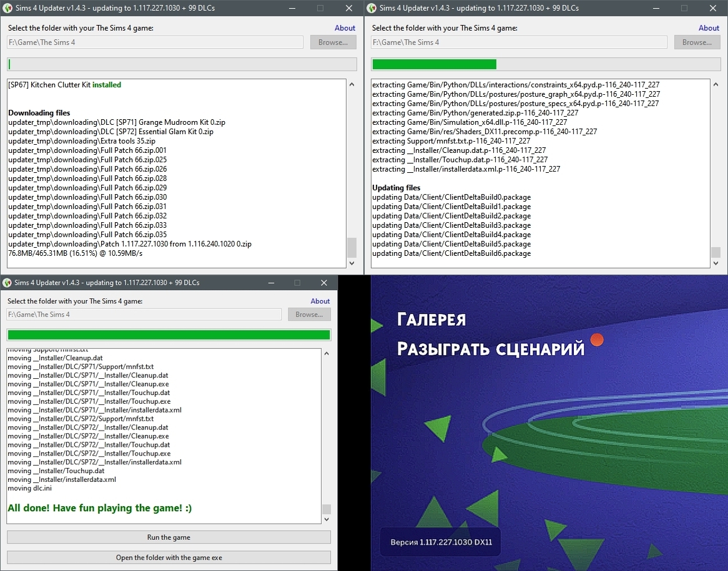Screen dimensions: 728x571
Task: Close the top-right updater window
Action: (x=712, y=8)
